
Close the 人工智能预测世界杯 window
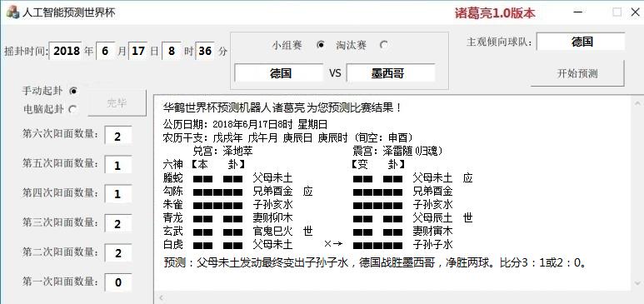pyautogui.click(x=636, y=12)
